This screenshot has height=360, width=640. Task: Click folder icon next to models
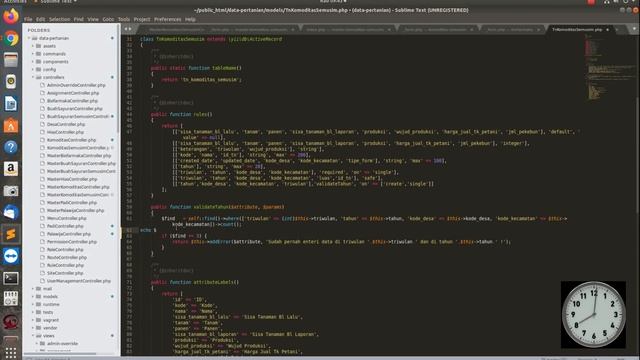39,296
